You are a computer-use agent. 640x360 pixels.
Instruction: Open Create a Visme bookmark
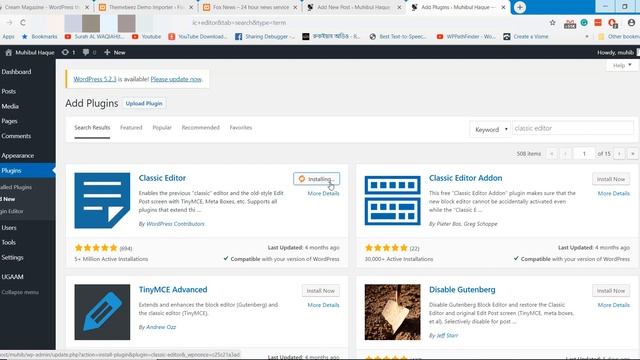[x=526, y=36]
